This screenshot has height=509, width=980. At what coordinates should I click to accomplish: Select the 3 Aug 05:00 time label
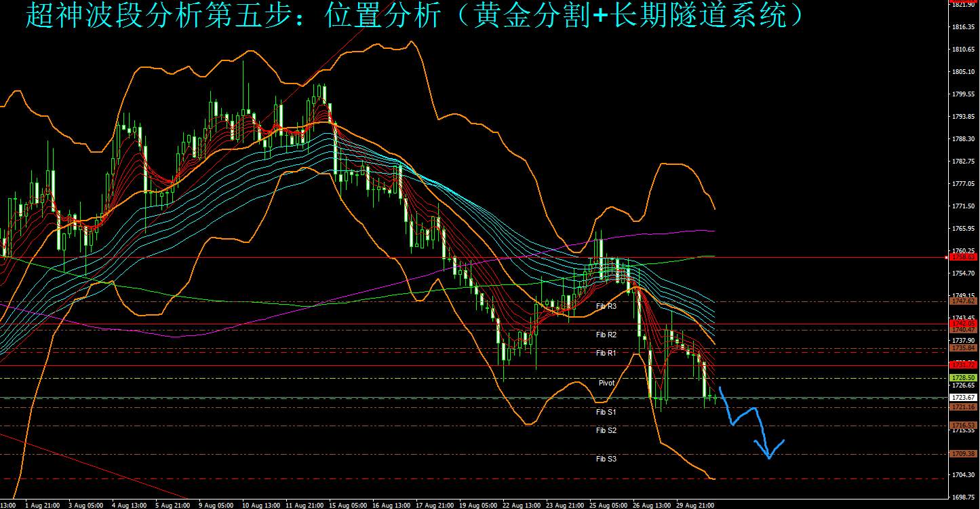85,505
